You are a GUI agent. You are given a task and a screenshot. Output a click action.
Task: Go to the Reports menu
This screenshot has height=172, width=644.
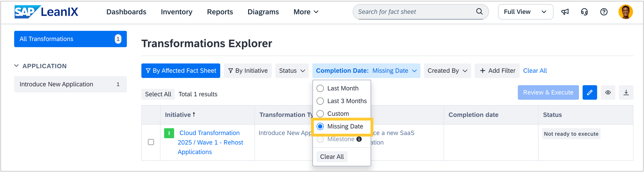tap(220, 12)
